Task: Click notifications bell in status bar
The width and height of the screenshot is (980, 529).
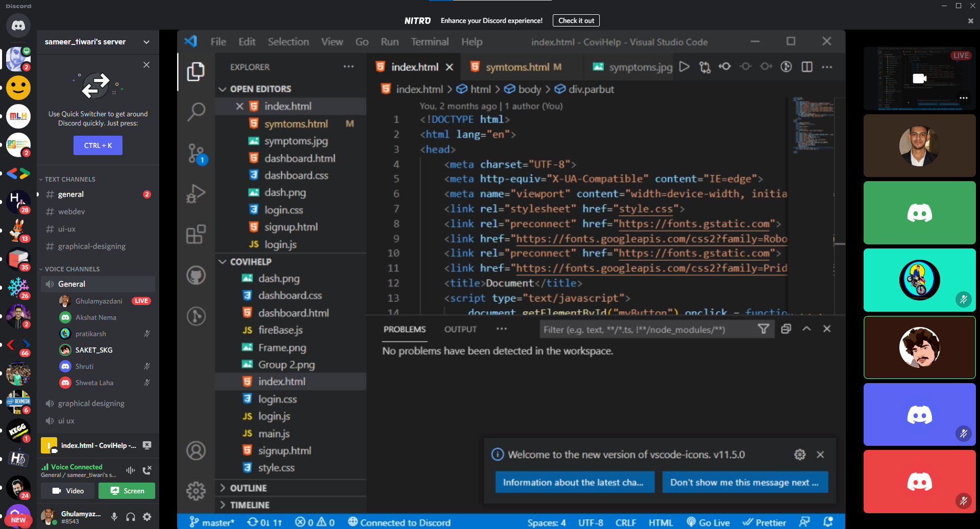Action: coord(828,522)
